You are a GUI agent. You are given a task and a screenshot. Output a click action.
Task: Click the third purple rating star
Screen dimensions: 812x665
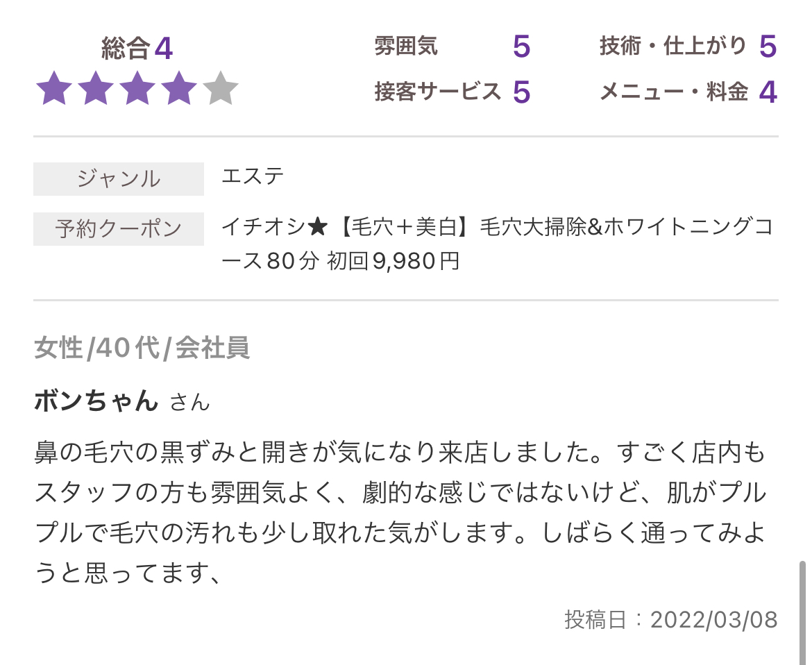(x=137, y=88)
